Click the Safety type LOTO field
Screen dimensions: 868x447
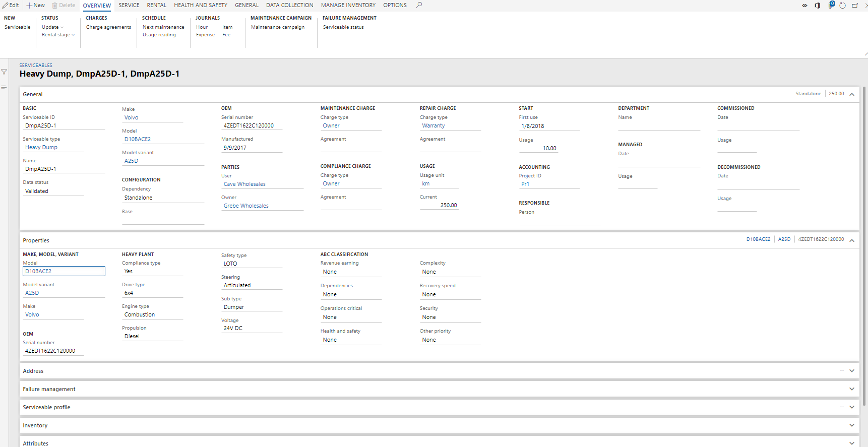coord(252,264)
